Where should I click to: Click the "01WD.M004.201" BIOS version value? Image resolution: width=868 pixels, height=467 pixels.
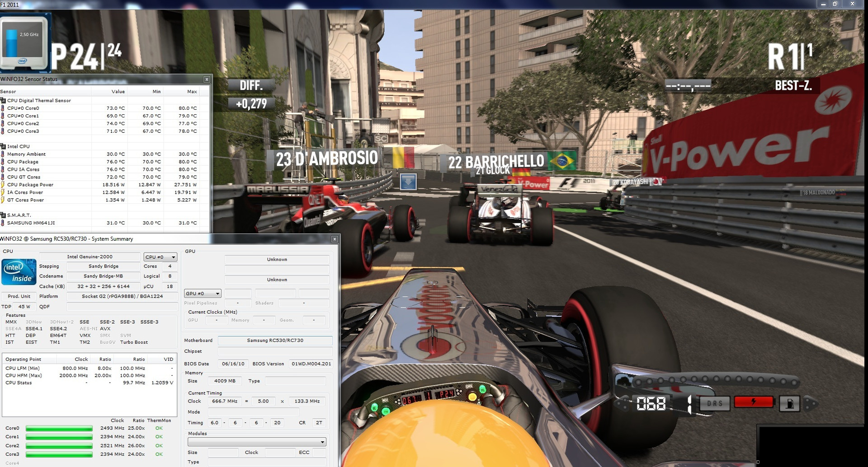pyautogui.click(x=311, y=364)
